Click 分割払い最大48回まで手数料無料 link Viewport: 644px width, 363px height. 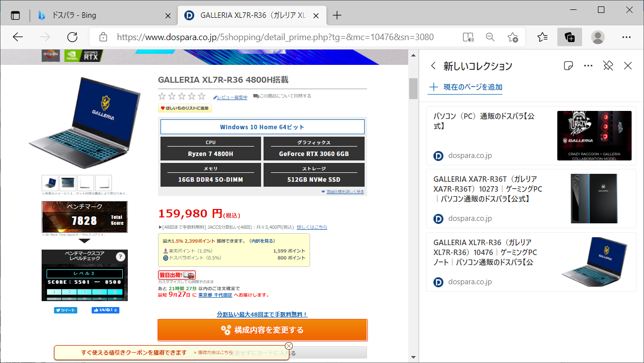pyautogui.click(x=262, y=314)
